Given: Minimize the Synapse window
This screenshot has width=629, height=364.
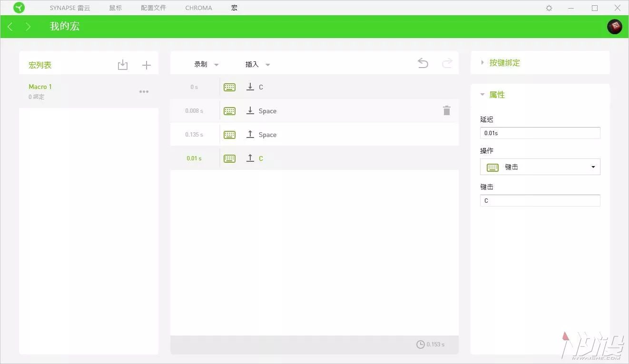Looking at the screenshot, I should point(571,8).
